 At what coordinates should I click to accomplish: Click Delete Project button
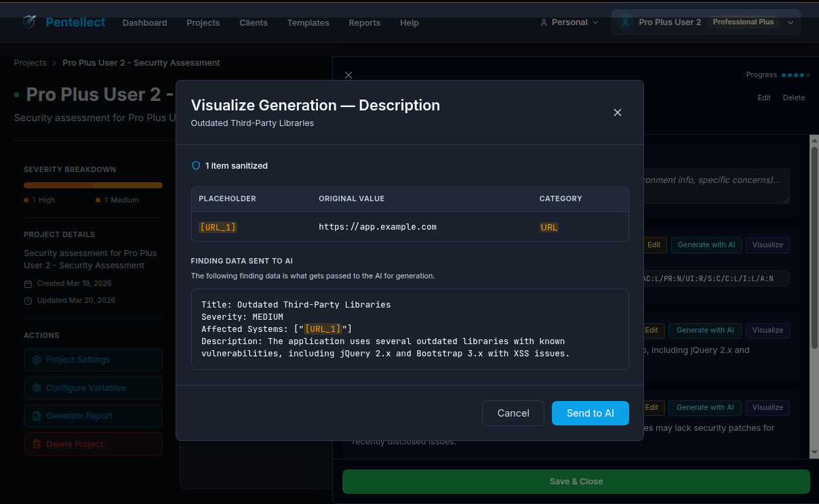[93, 444]
